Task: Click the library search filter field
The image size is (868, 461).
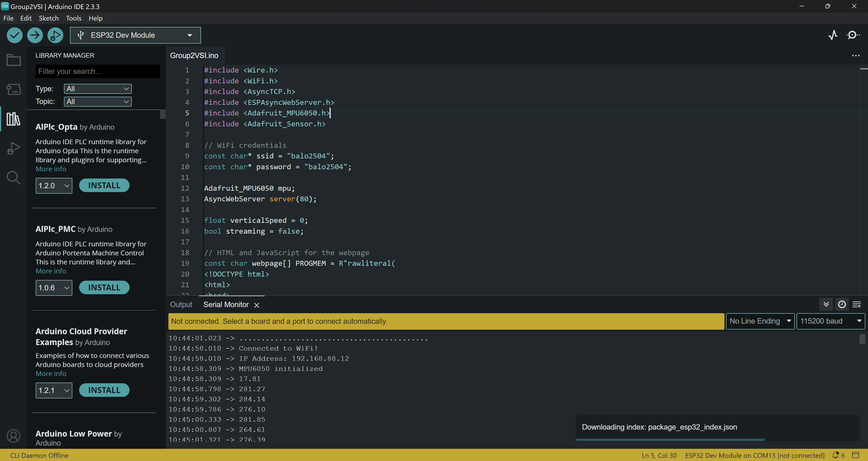Action: pyautogui.click(x=98, y=71)
